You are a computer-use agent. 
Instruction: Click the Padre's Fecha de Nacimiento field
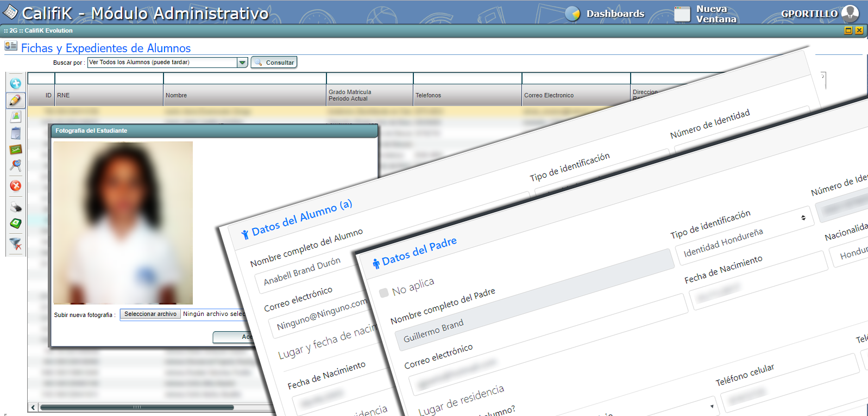[x=759, y=281]
